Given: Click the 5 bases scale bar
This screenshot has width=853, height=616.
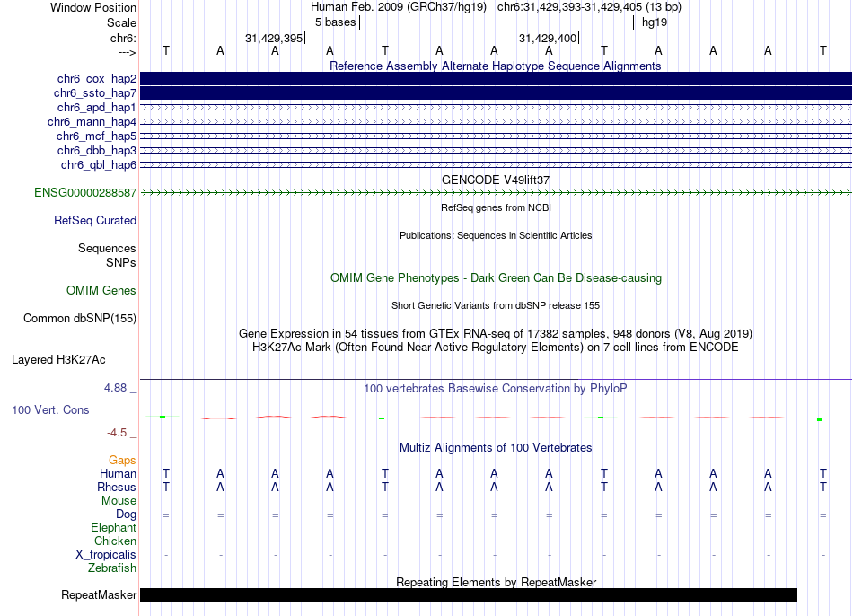Looking at the screenshot, I should pos(497,22).
